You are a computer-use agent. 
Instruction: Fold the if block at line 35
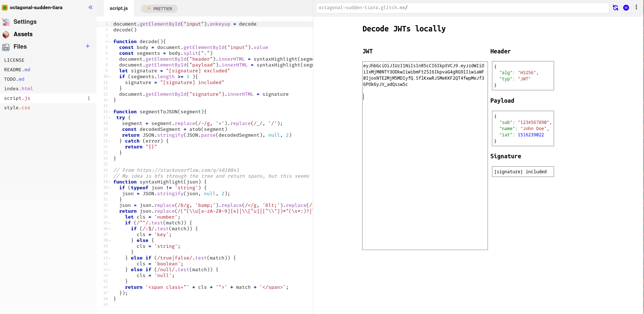pyautogui.click(x=110, y=223)
